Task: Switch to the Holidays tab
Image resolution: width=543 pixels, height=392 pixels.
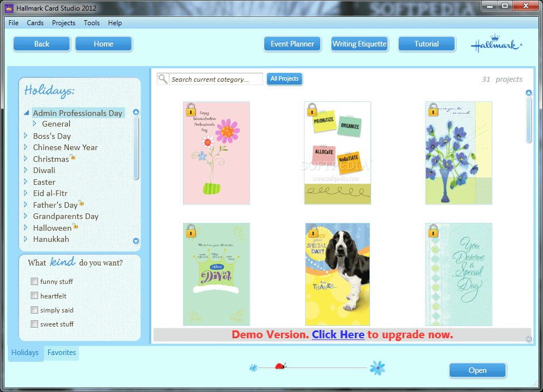Action: click(25, 353)
